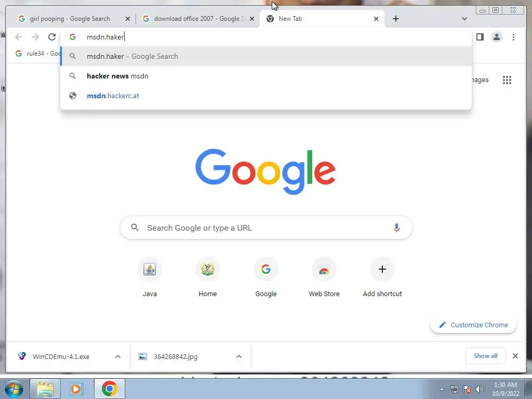The image size is (532, 399).
Task: Open the Web Store shortcut
Action: pyautogui.click(x=324, y=278)
